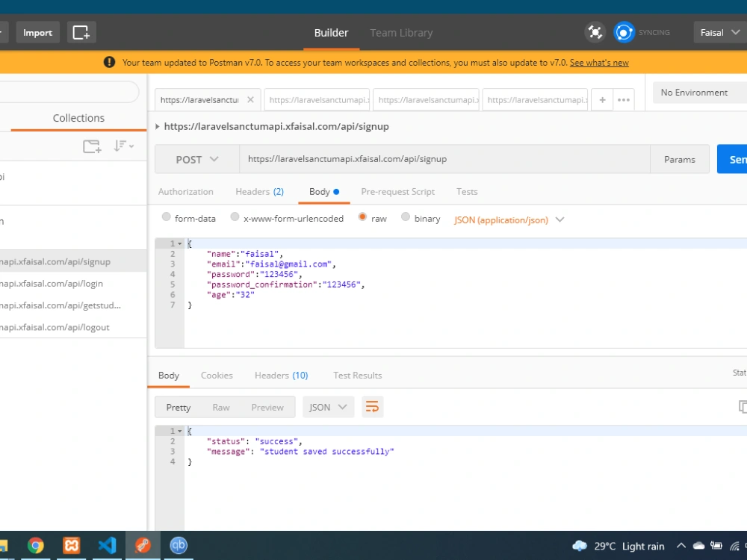Add a new request tab with plus

click(602, 99)
